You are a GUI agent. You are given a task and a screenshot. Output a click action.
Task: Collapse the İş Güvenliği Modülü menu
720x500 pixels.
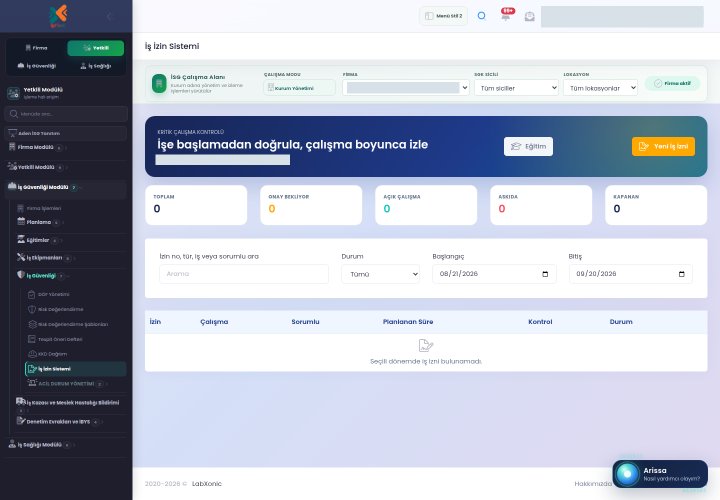66,187
